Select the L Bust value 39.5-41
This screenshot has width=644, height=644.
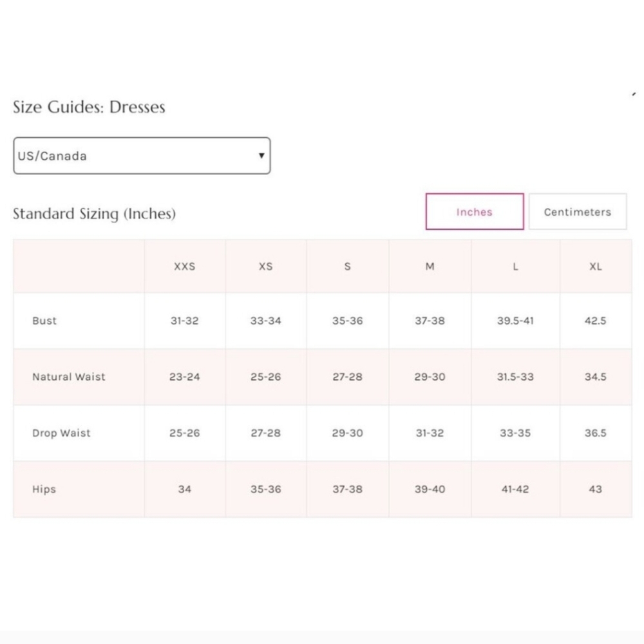(515, 321)
